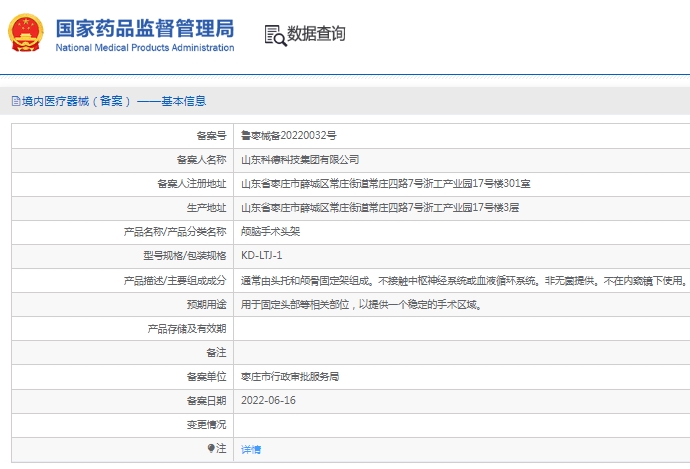Click the 型号规格/包装规格 label
This screenshot has width=690, height=469.
point(185,256)
